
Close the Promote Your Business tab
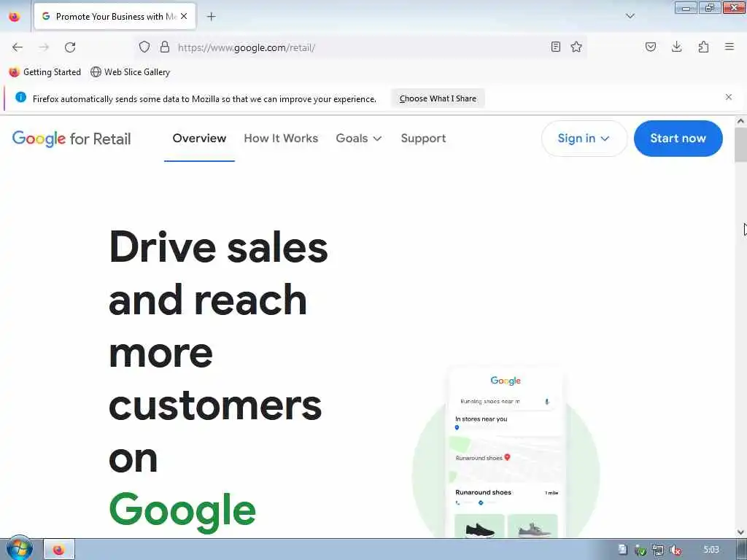(x=184, y=16)
